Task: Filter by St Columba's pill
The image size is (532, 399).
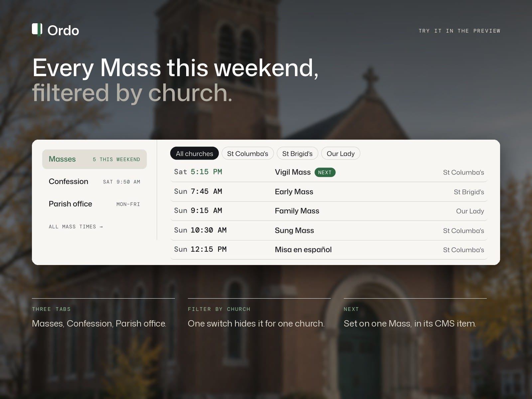Action: [248, 154]
